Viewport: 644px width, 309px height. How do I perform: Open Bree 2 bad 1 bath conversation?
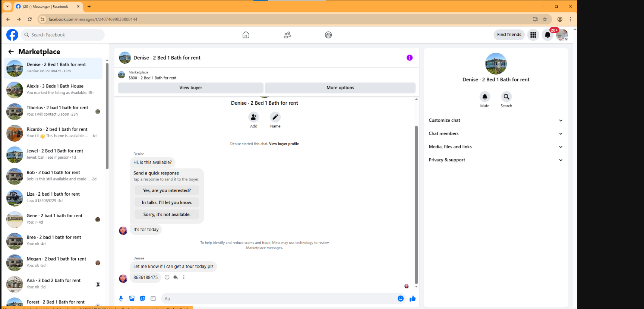click(x=53, y=241)
